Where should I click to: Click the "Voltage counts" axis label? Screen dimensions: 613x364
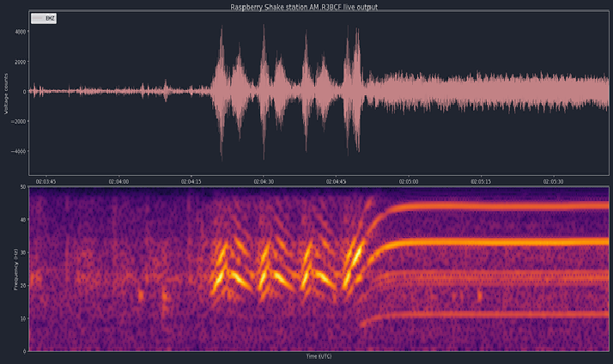pos(6,94)
